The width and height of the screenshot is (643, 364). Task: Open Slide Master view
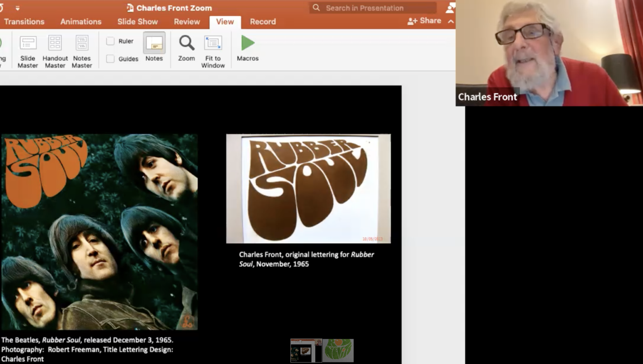28,52
